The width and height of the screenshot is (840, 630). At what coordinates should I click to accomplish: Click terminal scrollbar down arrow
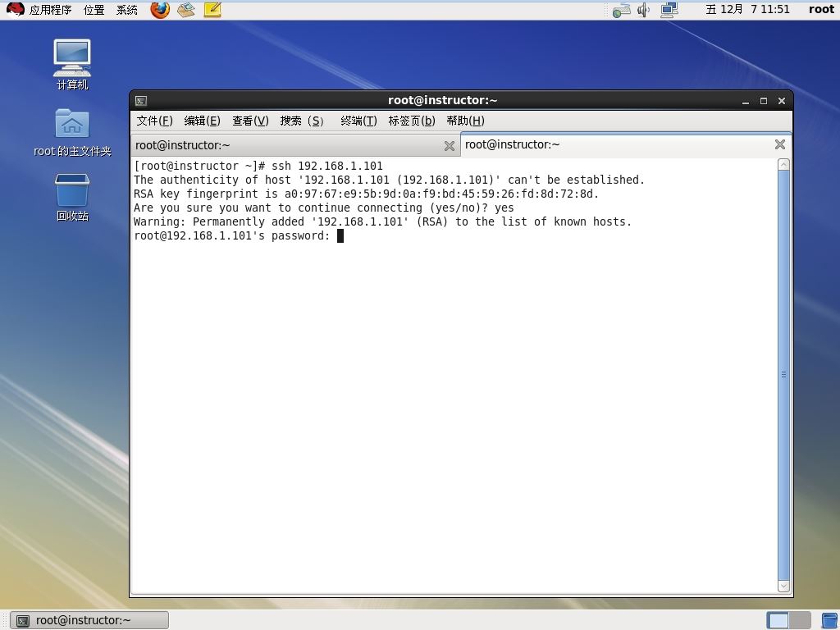[783, 586]
